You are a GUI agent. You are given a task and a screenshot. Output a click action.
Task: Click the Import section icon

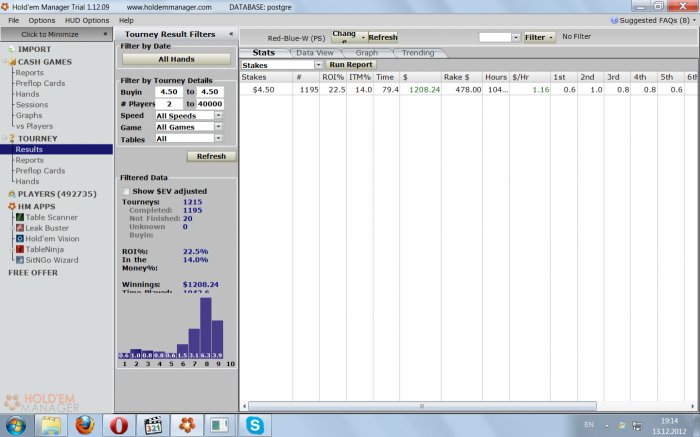pyautogui.click(x=11, y=49)
